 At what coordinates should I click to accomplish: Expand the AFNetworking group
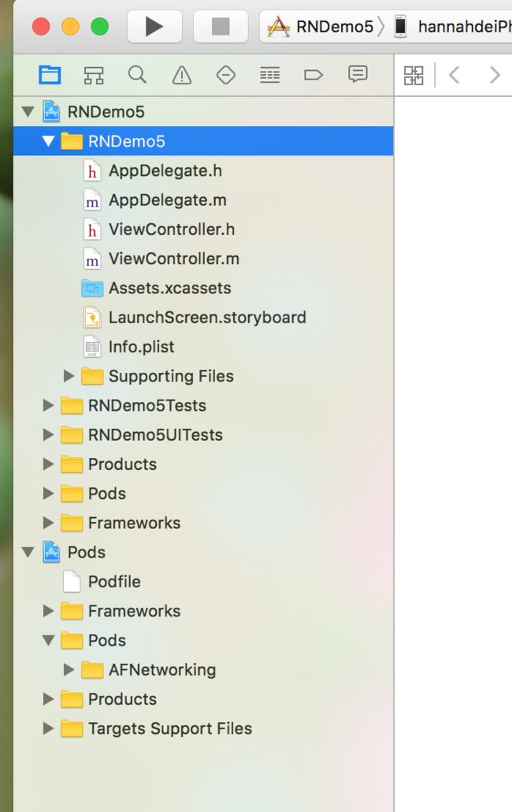[x=69, y=669]
